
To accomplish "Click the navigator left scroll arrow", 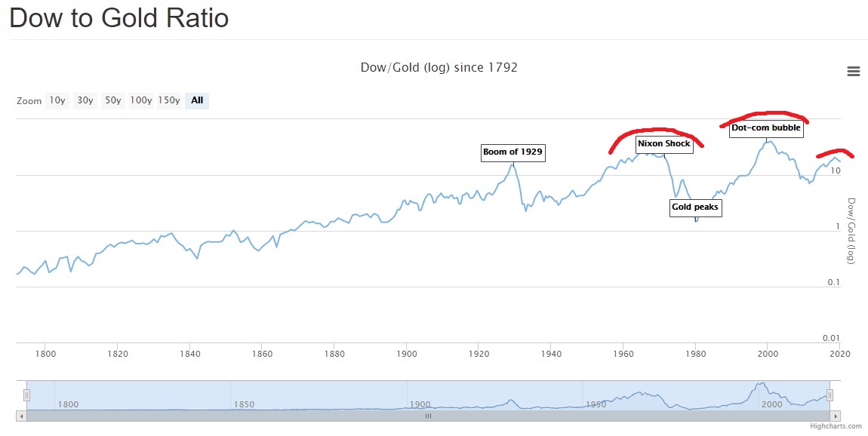I will [22, 416].
